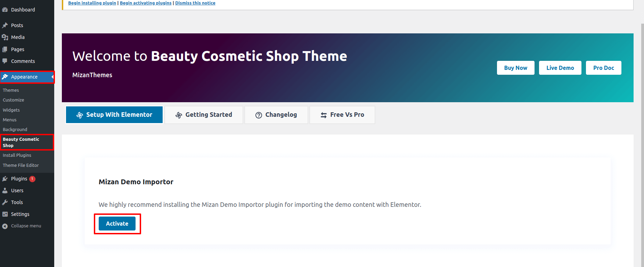This screenshot has height=267, width=644.
Task: Click the Pages icon in sidebar
Action: 5,49
